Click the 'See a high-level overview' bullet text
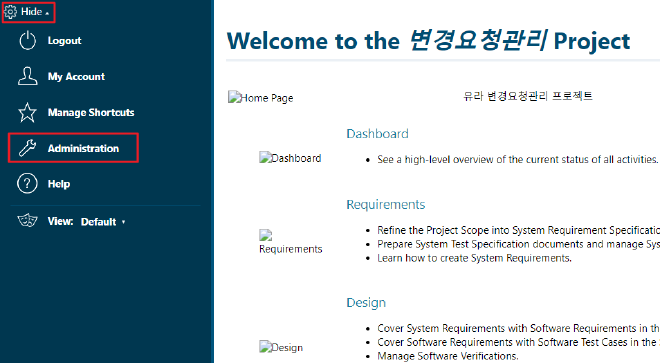Viewport: 660px width, 363px height. 517,160
